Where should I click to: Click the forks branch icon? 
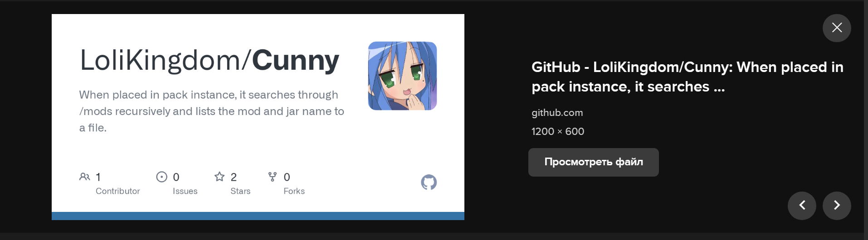(x=273, y=177)
